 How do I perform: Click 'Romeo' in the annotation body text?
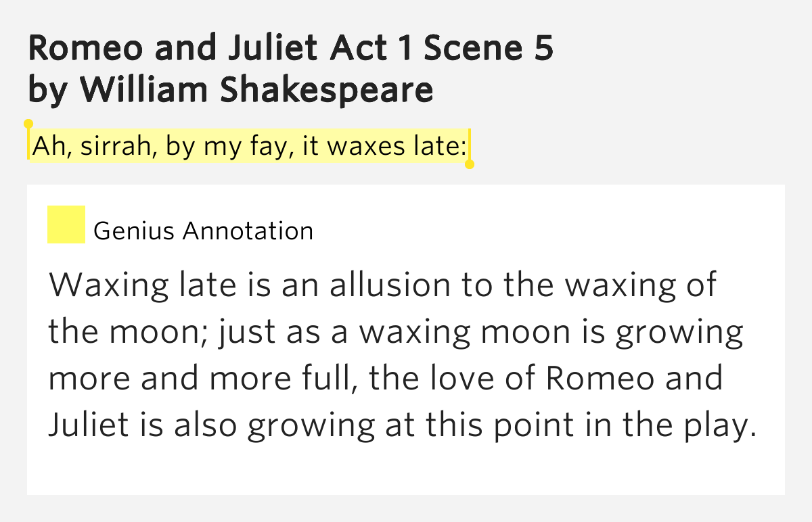[601, 379]
